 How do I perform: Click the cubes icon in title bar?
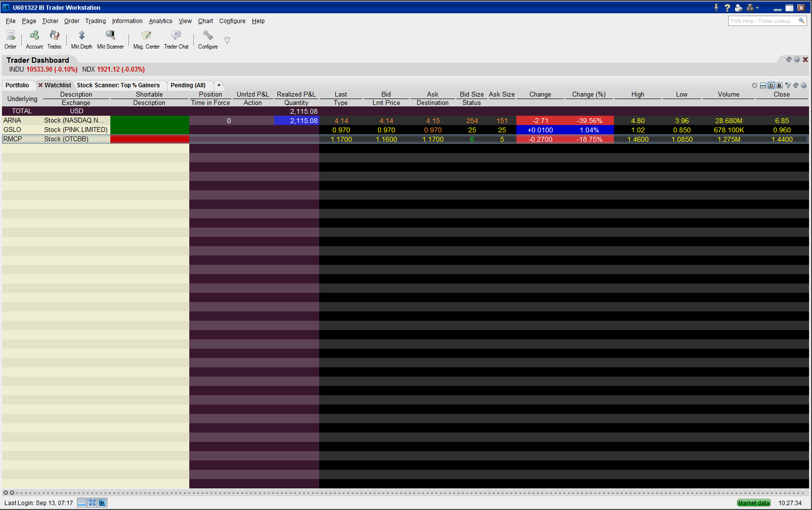pyautogui.click(x=750, y=7)
